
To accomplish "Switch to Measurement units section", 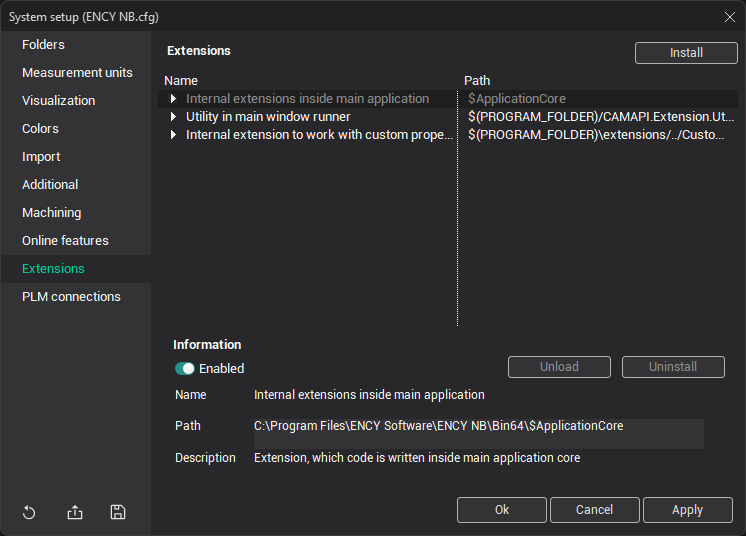I will click(77, 73).
